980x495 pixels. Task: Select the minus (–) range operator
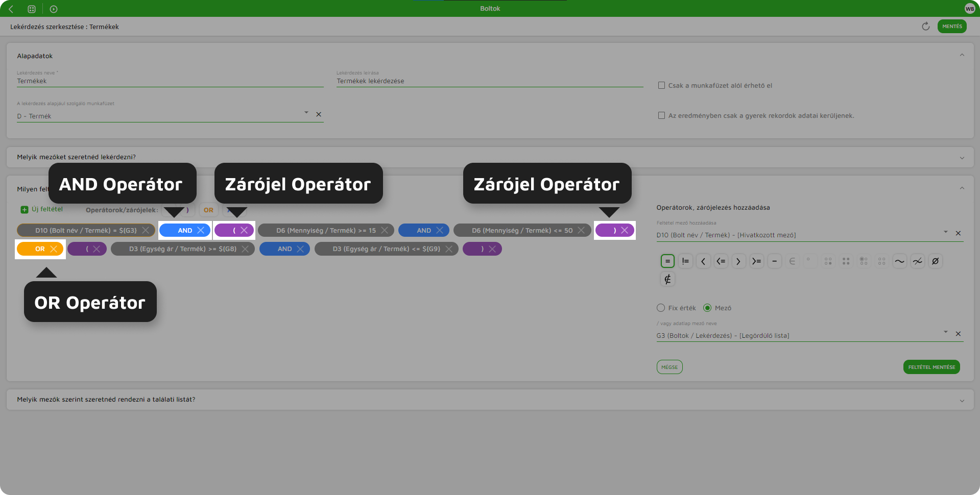pos(774,261)
